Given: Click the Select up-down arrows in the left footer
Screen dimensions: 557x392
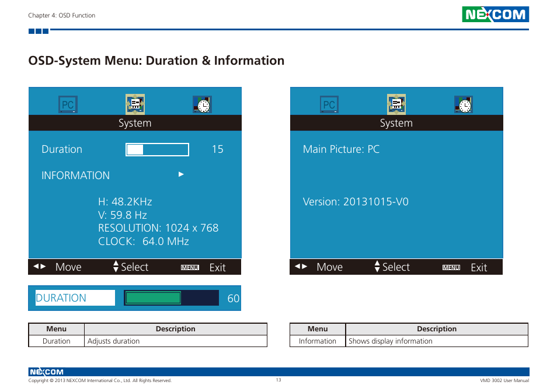Looking at the screenshot, I should (115, 267).
